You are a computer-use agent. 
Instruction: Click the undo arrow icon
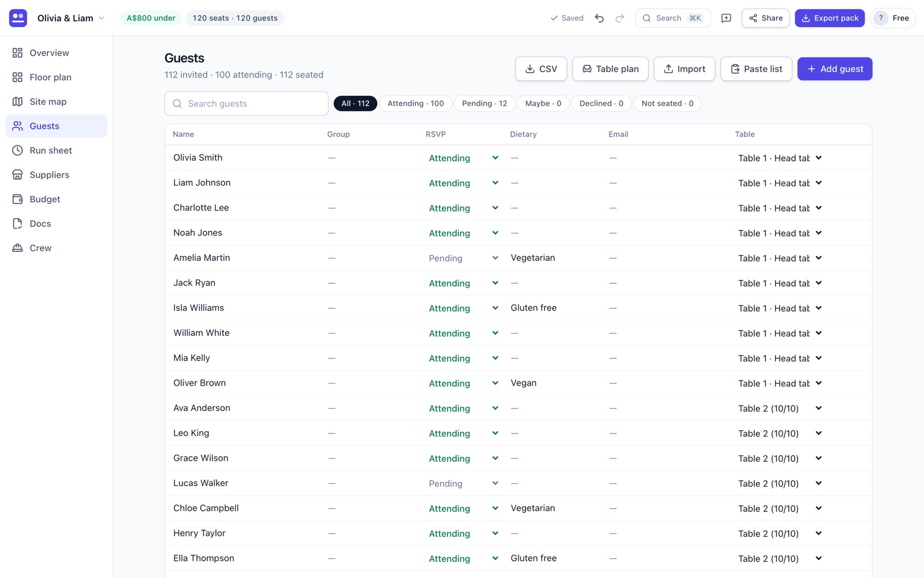pos(599,18)
